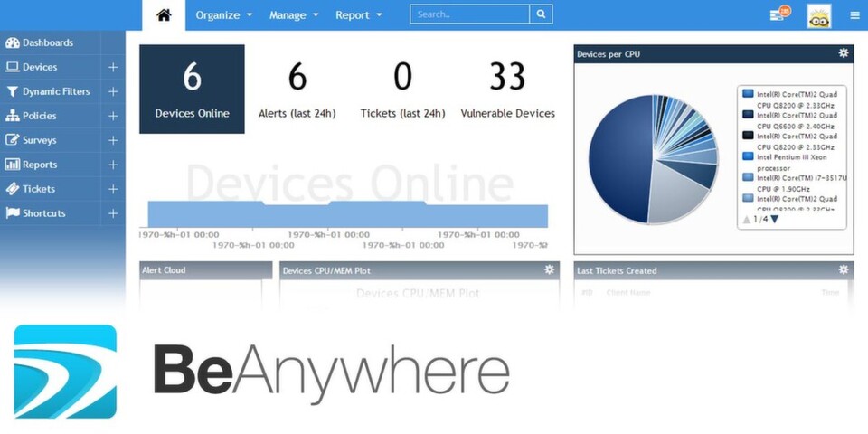This screenshot has height=434, width=868.
Task: Select the Tickets (last 24h) tile
Action: (402, 90)
